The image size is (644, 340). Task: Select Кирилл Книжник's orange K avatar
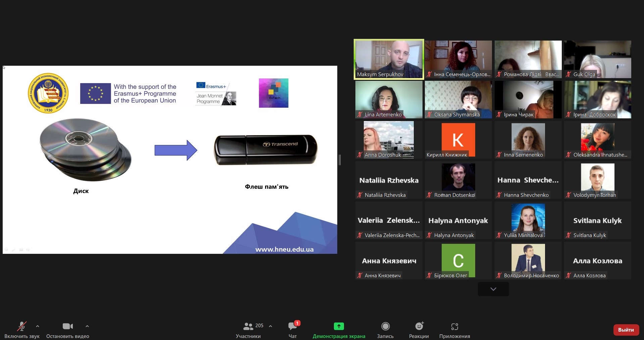click(x=458, y=139)
